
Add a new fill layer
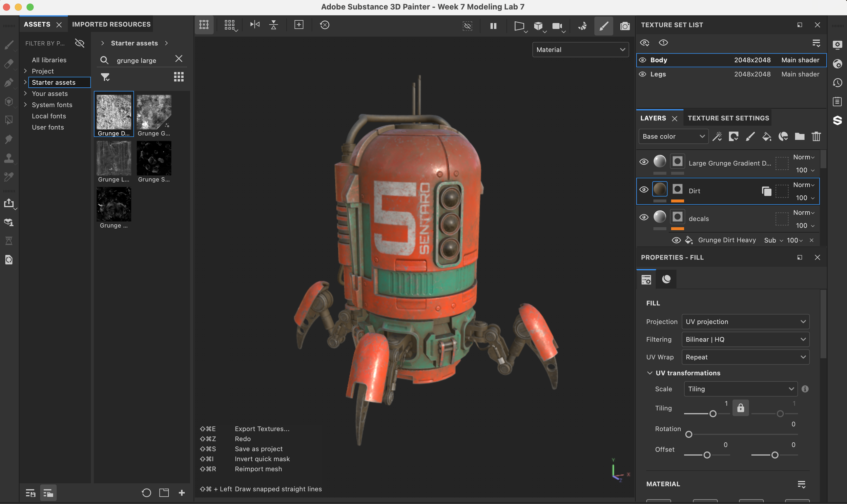[767, 136]
